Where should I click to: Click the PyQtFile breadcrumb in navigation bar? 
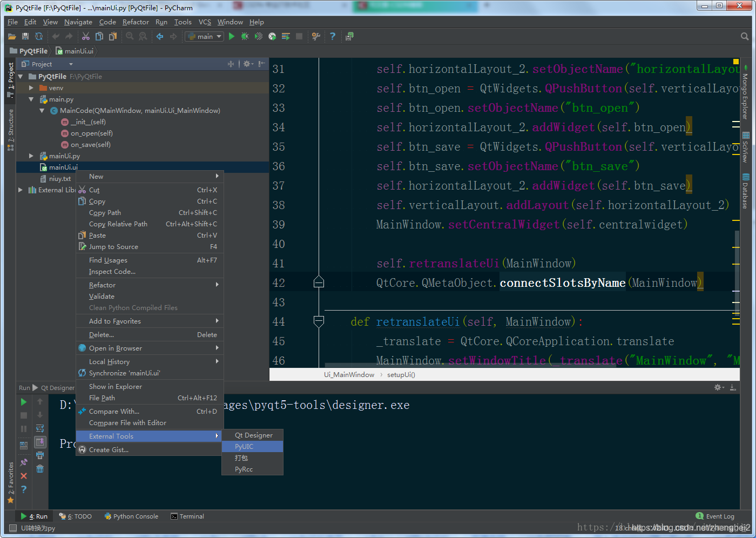(29, 51)
